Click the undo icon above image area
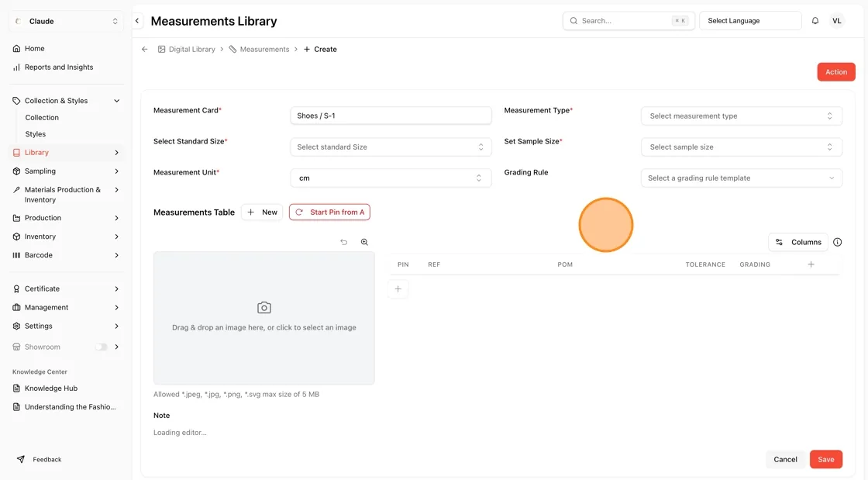This screenshot has width=868, height=480. point(344,242)
